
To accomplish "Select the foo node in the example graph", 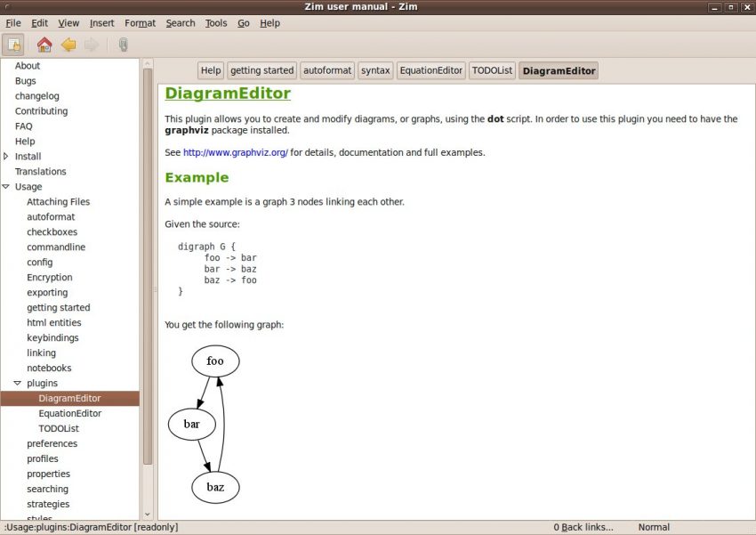I will coord(214,361).
